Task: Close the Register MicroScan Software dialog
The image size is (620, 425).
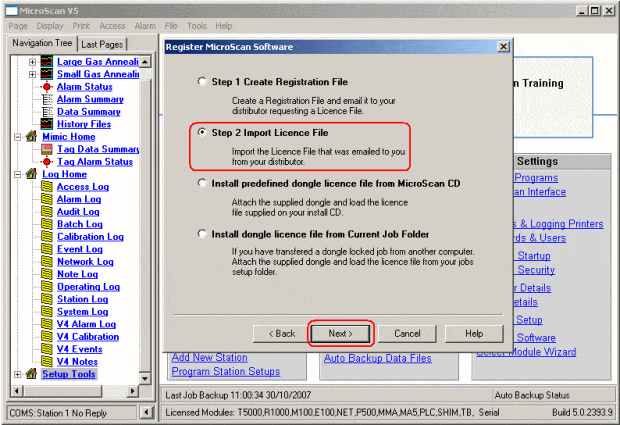Action: click(x=503, y=47)
